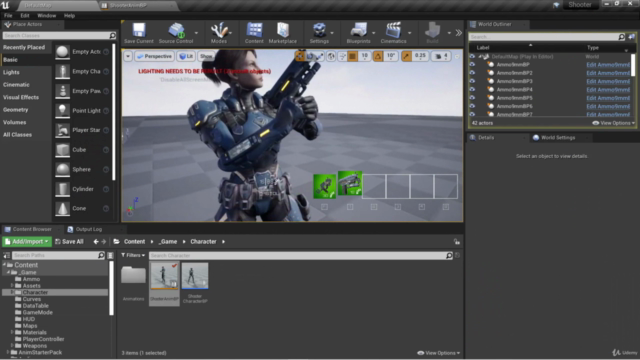Toggle viewport scale snapping

[406, 56]
